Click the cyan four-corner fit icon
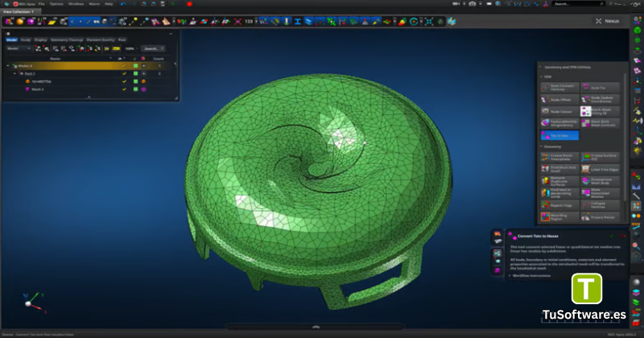 coord(429,22)
